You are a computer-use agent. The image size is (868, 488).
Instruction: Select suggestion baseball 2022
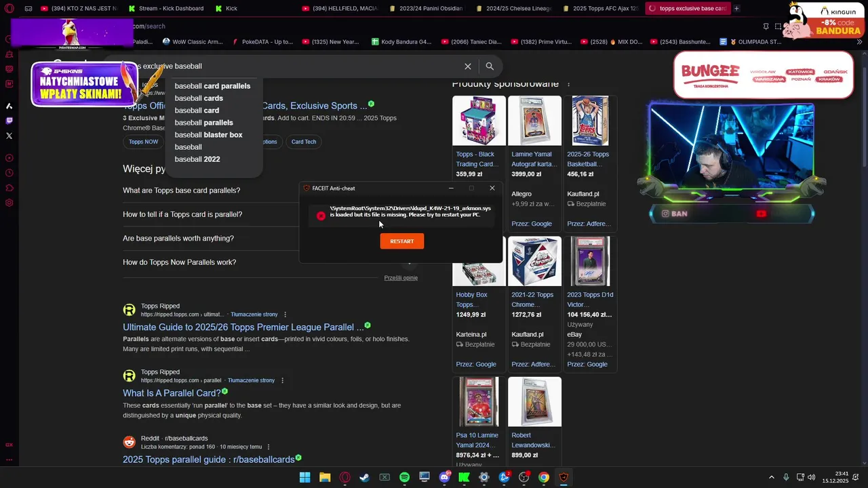[x=197, y=159]
